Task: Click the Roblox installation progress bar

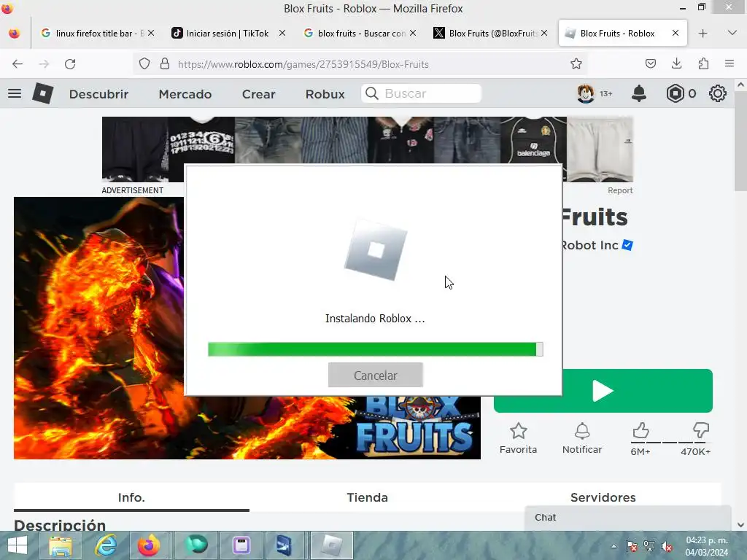Action: (x=376, y=349)
